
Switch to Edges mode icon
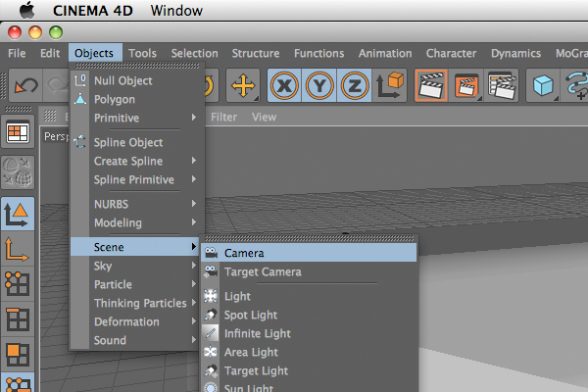click(x=18, y=319)
